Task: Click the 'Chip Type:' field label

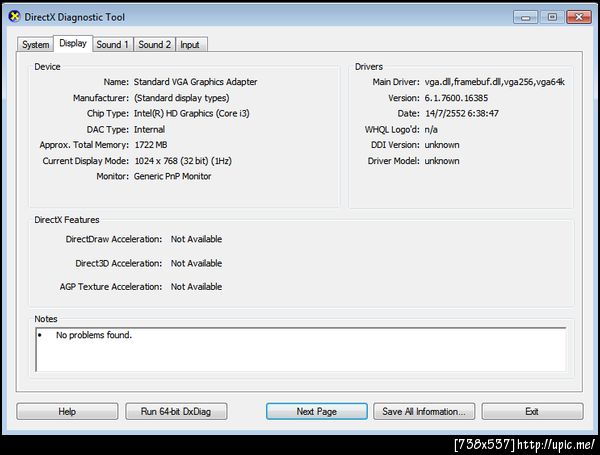Action: click(108, 114)
